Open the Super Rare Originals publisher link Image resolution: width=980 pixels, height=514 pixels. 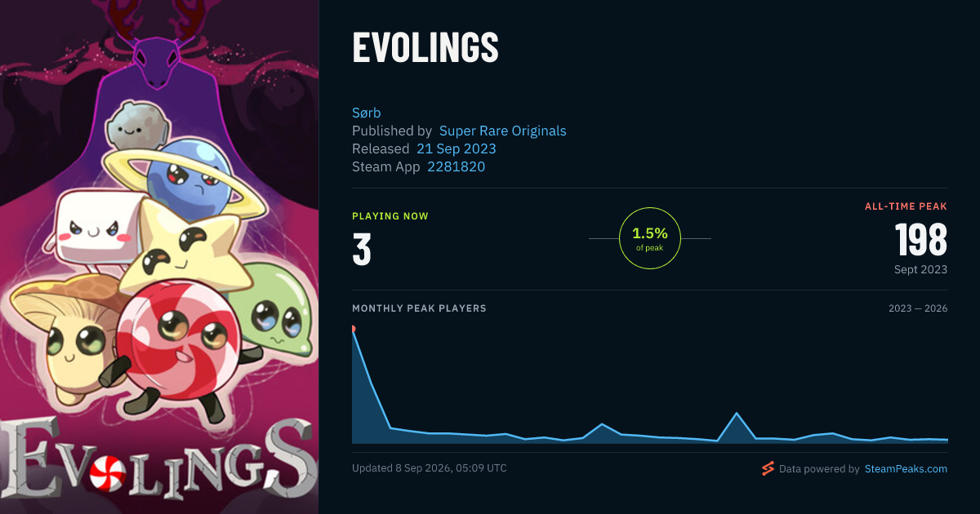point(502,131)
